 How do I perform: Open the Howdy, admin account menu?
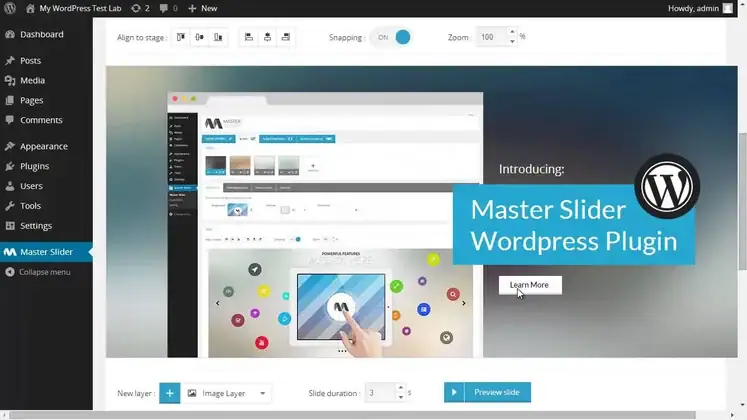(700, 8)
